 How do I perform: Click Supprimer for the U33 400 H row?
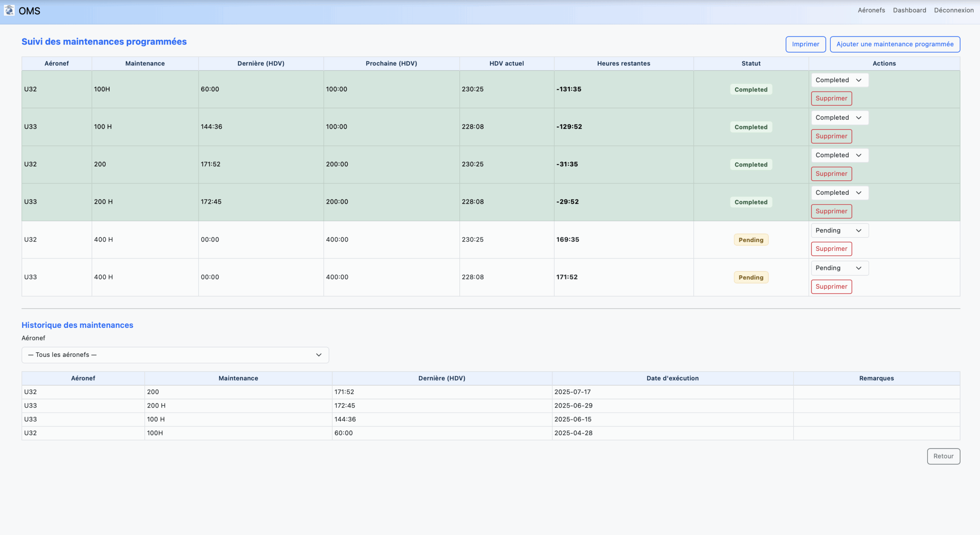pos(831,286)
